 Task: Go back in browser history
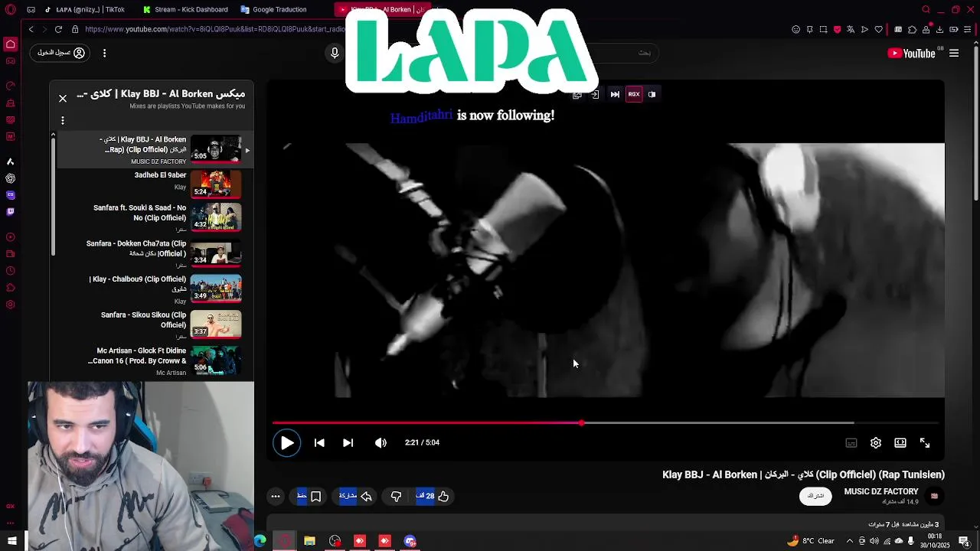31,29
